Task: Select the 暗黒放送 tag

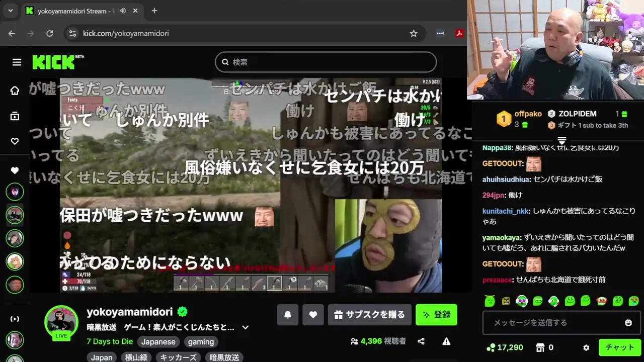Action: [224, 357]
